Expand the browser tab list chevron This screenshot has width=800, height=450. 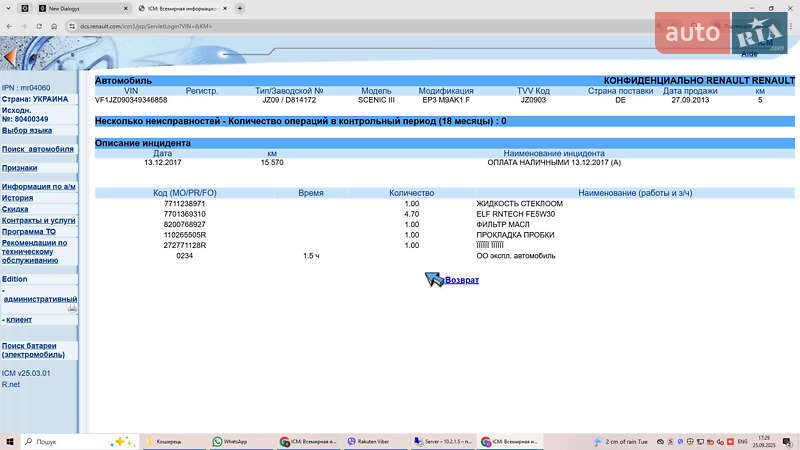click(x=8, y=8)
